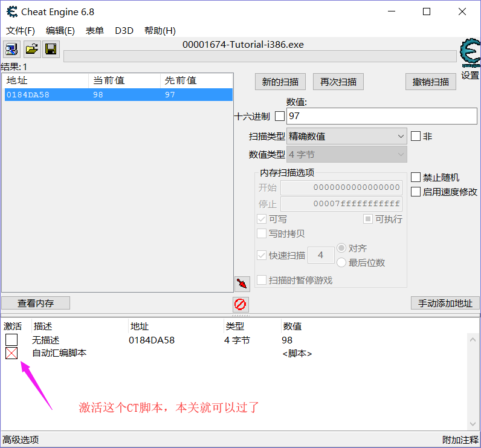
Task: Click 自动汇编脚本 description text
Action: click(x=59, y=353)
